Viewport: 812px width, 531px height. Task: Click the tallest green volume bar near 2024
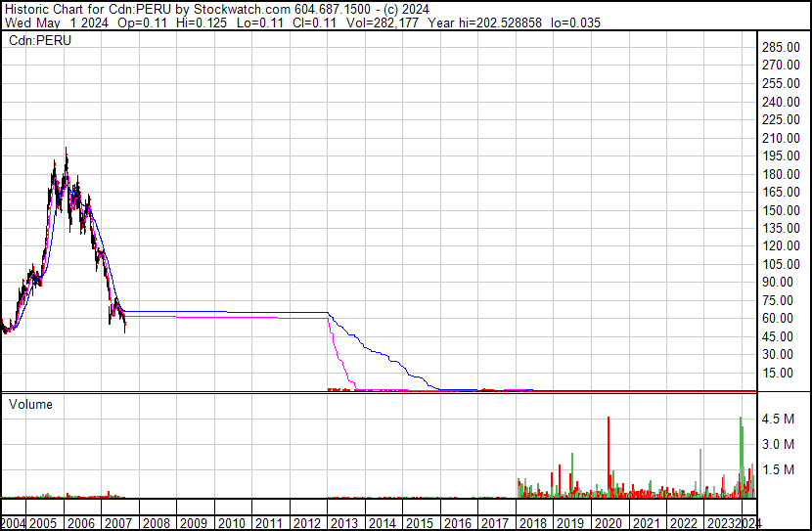(x=741, y=457)
